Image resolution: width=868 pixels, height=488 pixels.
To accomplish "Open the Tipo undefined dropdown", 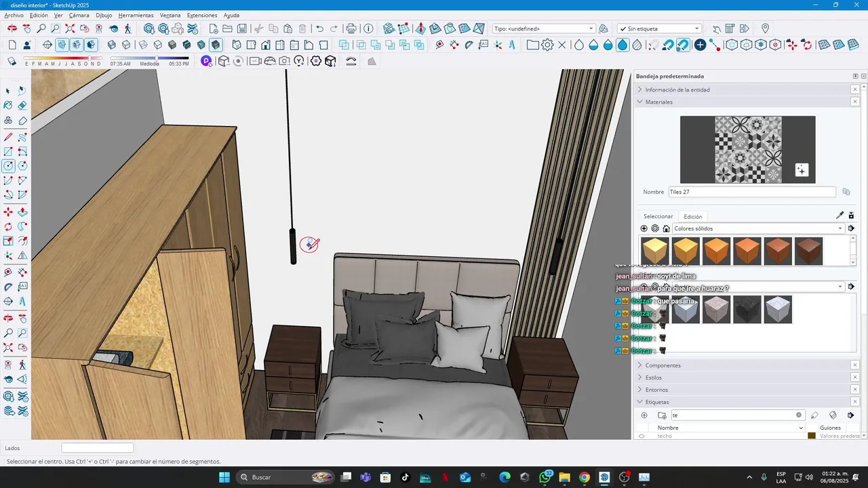I will coord(544,28).
